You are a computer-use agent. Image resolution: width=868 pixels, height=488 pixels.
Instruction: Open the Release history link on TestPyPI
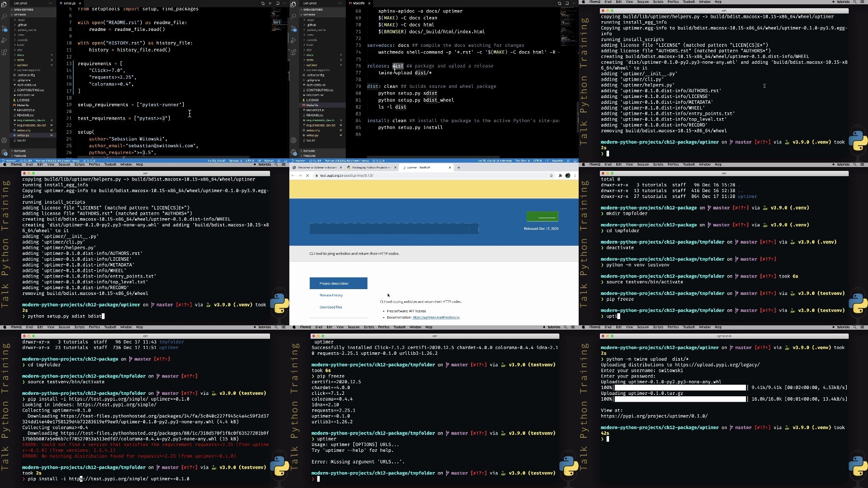point(331,295)
